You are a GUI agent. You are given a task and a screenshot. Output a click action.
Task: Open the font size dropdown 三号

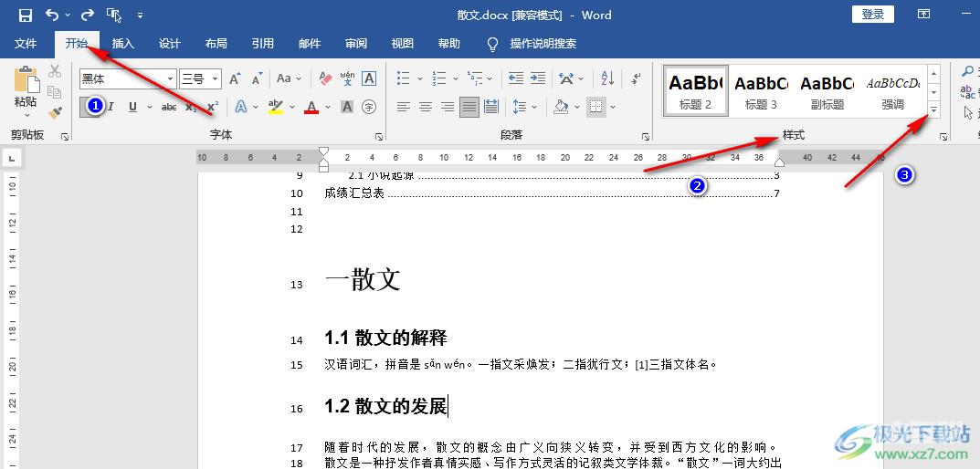coord(215,79)
